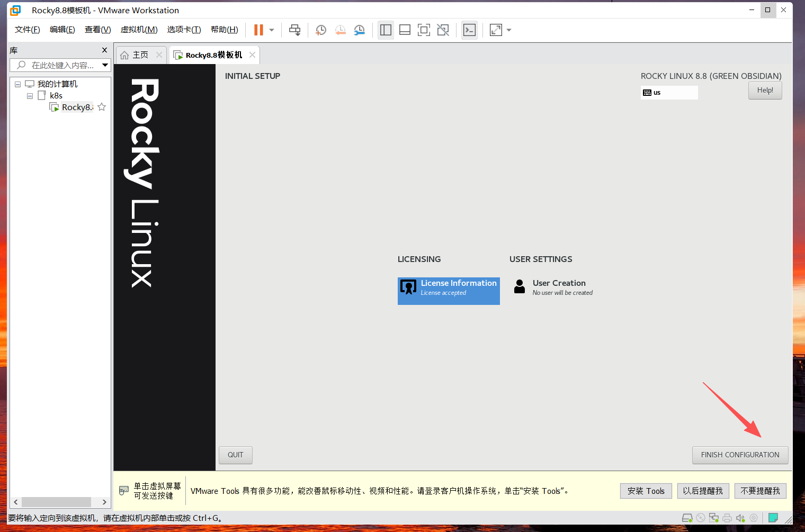Open License Information settings

tap(449, 291)
